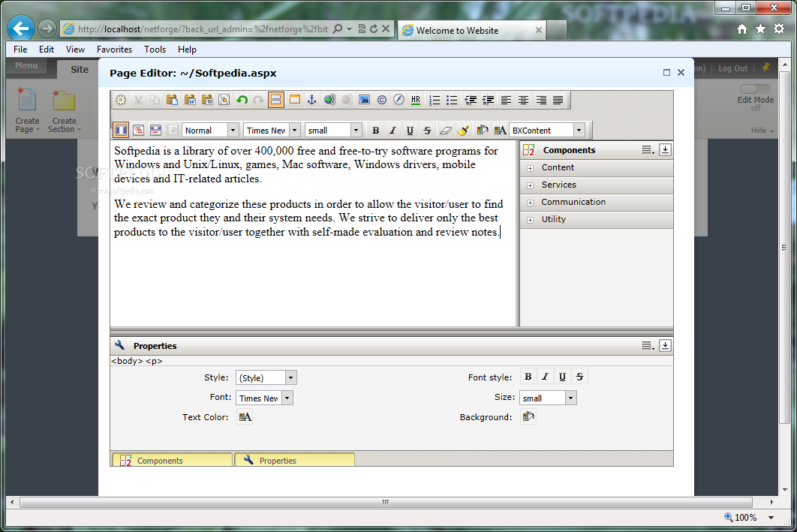This screenshot has height=532, width=797.
Task: Click Paste from Word icon
Action: pyautogui.click(x=190, y=100)
